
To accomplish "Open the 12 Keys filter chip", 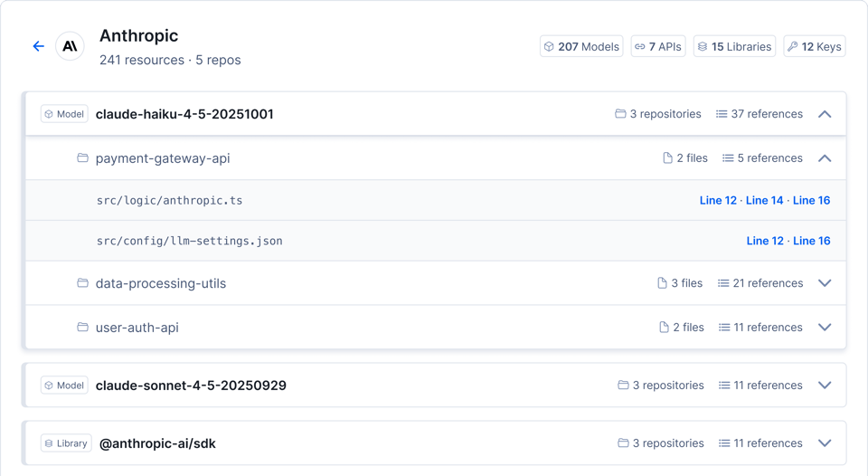I will (814, 46).
